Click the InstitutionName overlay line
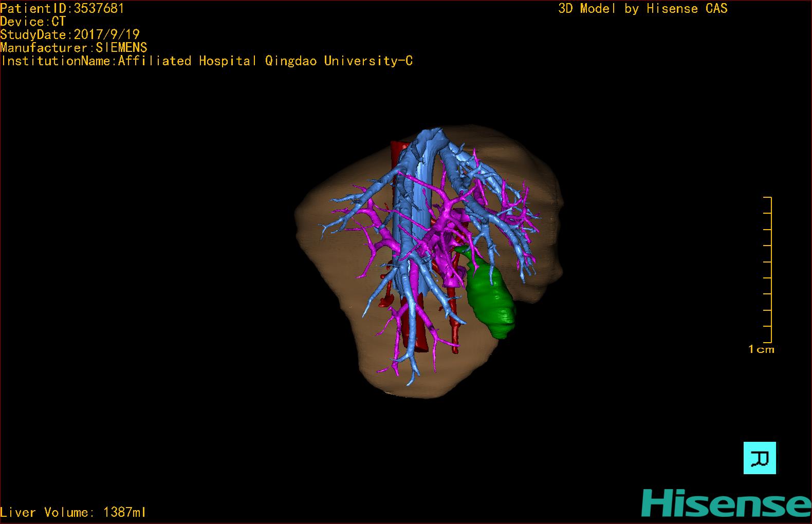 pos(207,61)
